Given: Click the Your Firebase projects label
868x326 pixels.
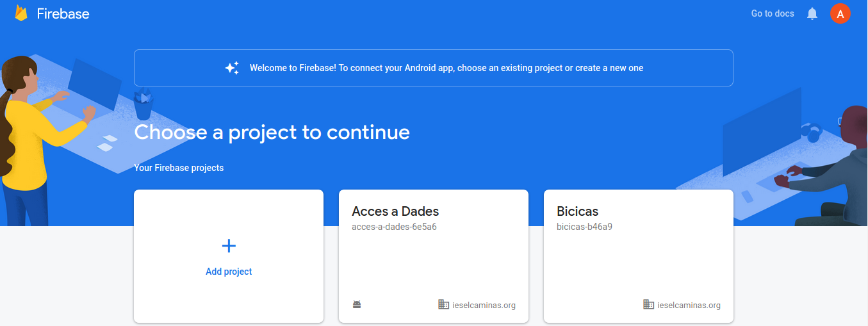Looking at the screenshot, I should coord(179,168).
